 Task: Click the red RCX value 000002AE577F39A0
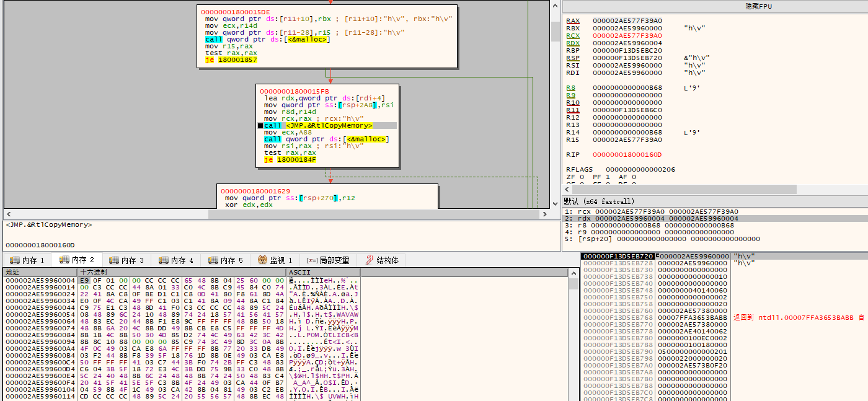tap(627, 36)
